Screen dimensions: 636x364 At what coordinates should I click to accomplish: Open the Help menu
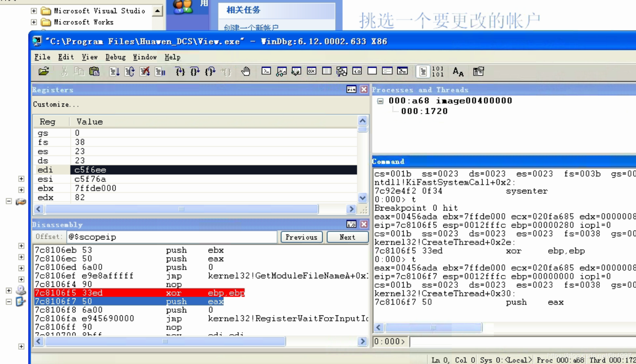172,57
